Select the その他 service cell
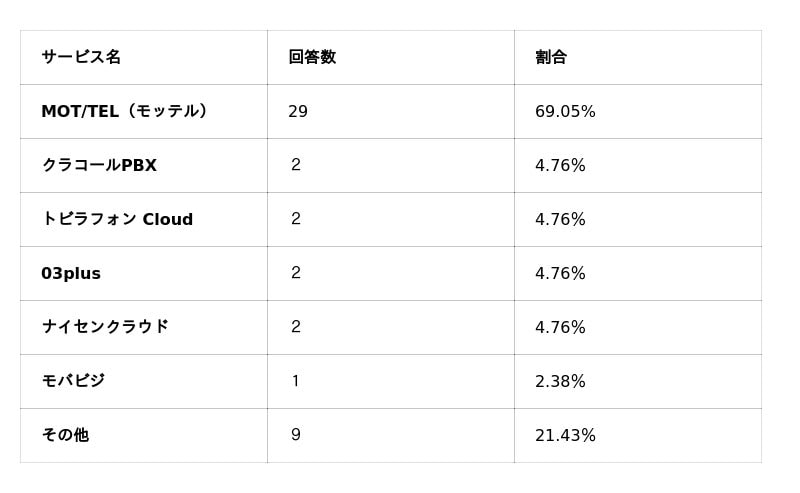800x493 pixels. point(65,435)
